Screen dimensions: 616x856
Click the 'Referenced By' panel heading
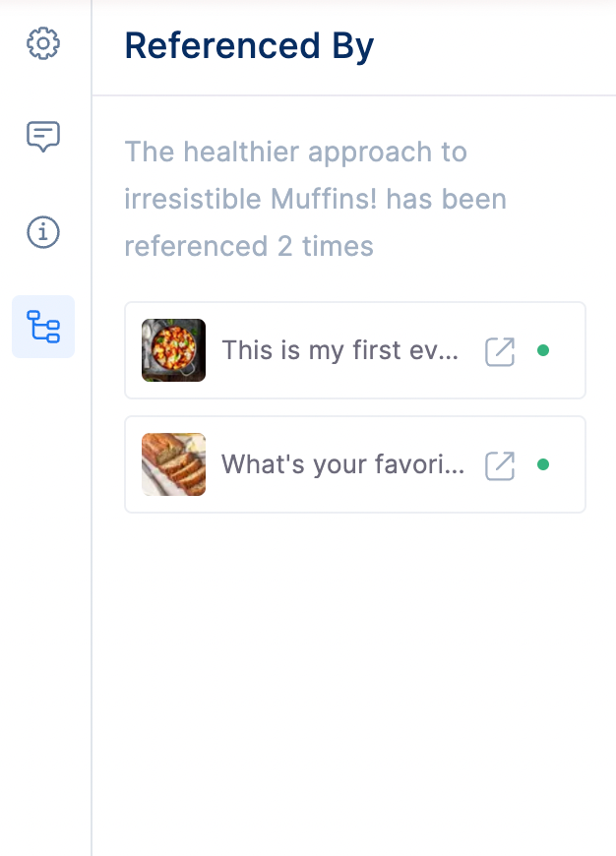coord(249,46)
